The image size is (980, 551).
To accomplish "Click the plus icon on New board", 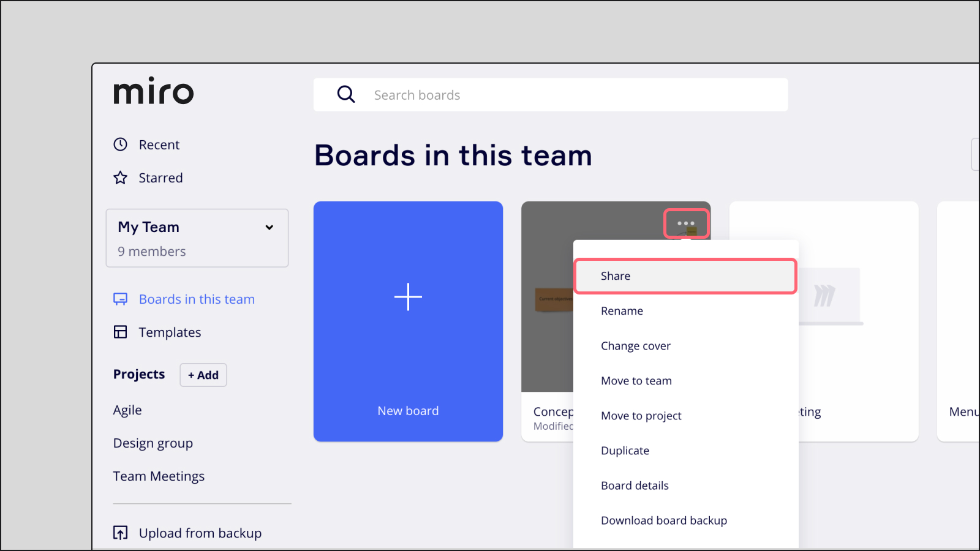I will tap(408, 297).
